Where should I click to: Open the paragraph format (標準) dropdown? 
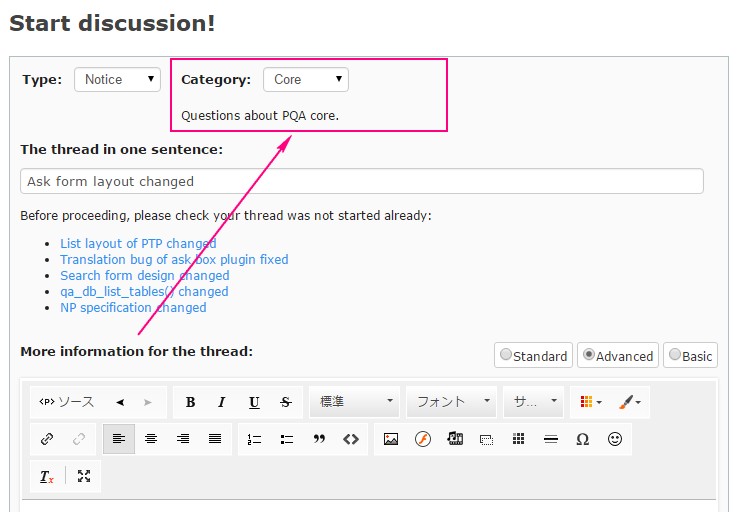pyautogui.click(x=355, y=402)
